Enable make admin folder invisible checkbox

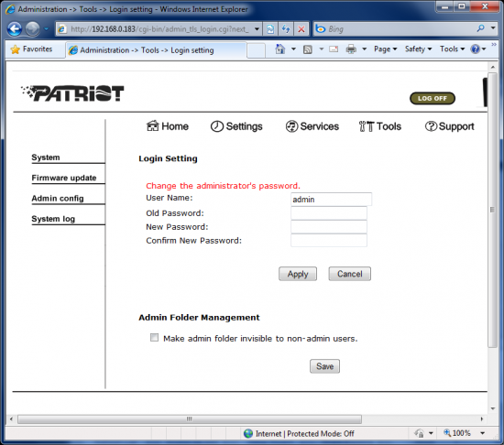point(154,338)
